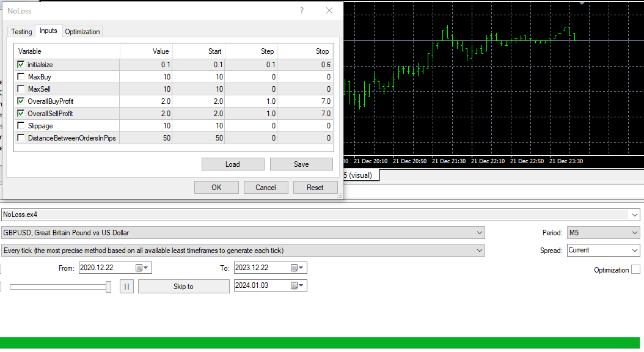Screen dimensions: 644x352
Task: Select OverallBuyProfit Value cell 2.0
Action: coord(146,101)
